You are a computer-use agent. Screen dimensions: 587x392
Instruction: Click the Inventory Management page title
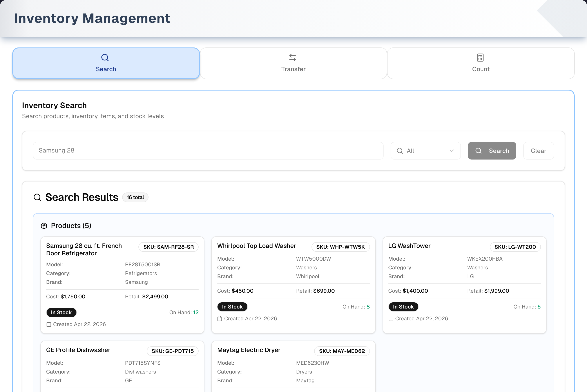(x=92, y=18)
